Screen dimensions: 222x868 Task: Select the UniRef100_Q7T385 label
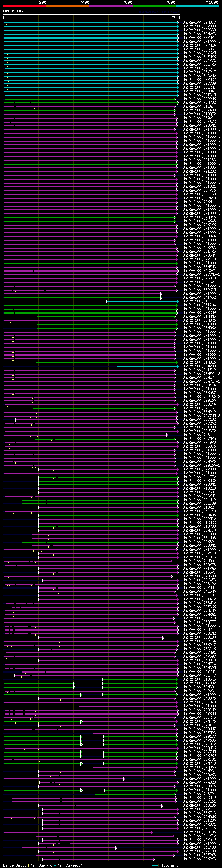[199, 168]
